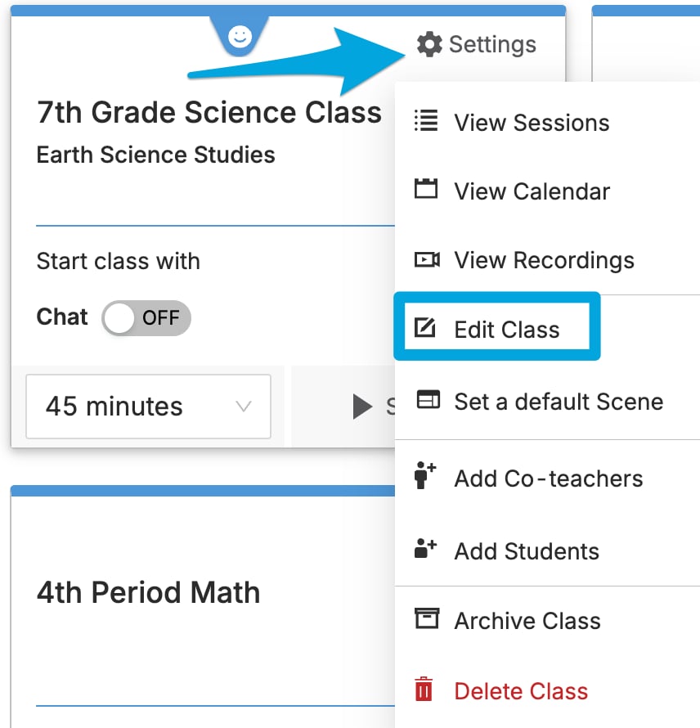Click the Edit Class pencil icon
This screenshot has width=700, height=728.
coord(424,328)
